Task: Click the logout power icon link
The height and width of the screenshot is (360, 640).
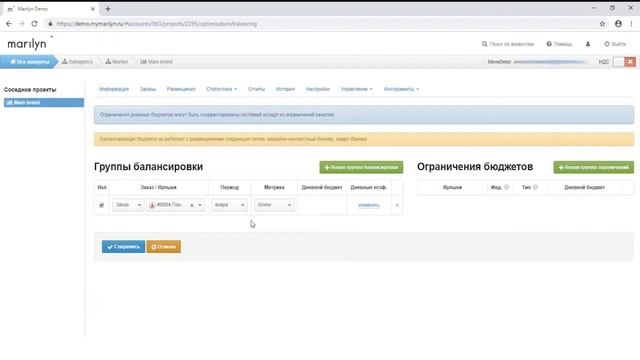Action: pos(615,44)
